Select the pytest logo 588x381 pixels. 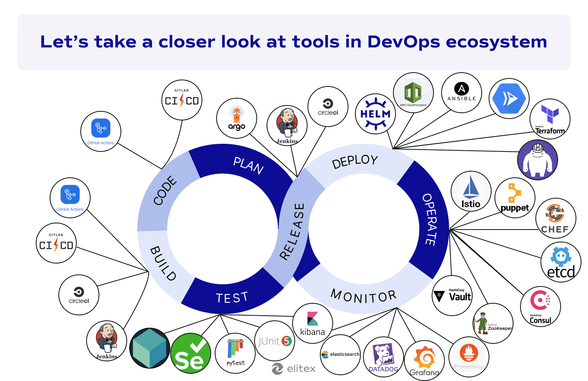tap(236, 353)
